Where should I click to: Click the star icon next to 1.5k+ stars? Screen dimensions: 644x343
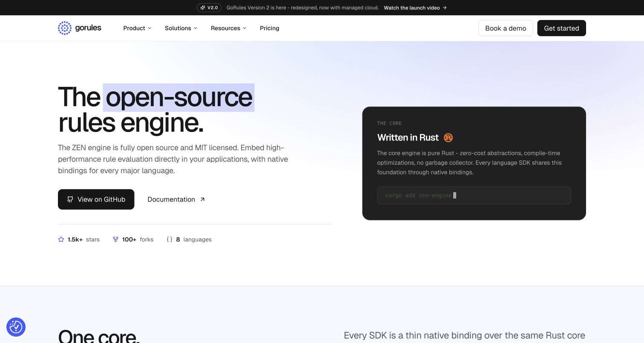[x=61, y=240]
